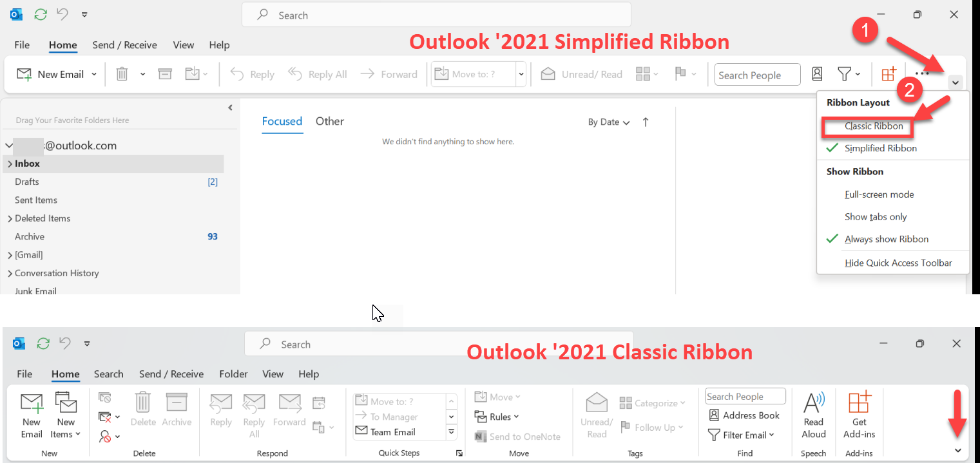Expand the Deleted Items folder

pyautogui.click(x=10, y=218)
